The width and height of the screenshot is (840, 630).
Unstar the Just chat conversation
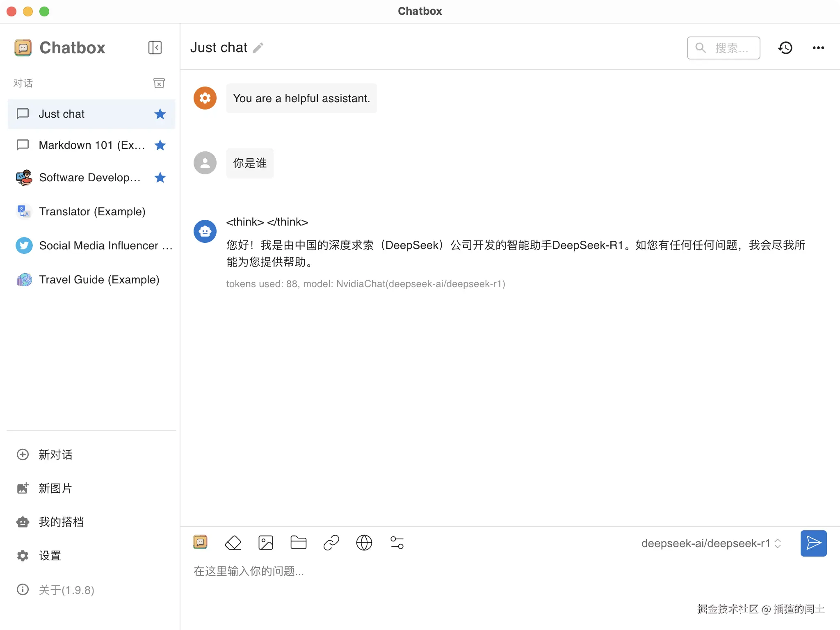[x=160, y=114]
